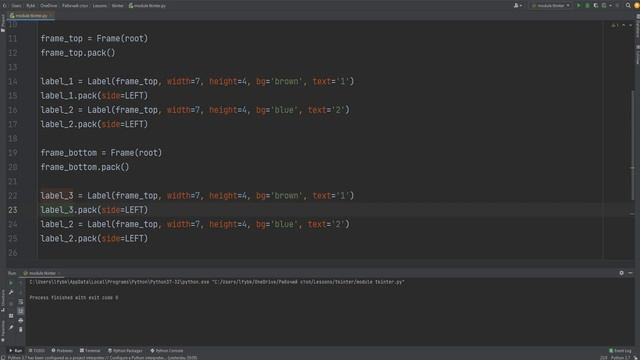Click the Python interpreter configured status message
640x360 pixels.
[102, 358]
